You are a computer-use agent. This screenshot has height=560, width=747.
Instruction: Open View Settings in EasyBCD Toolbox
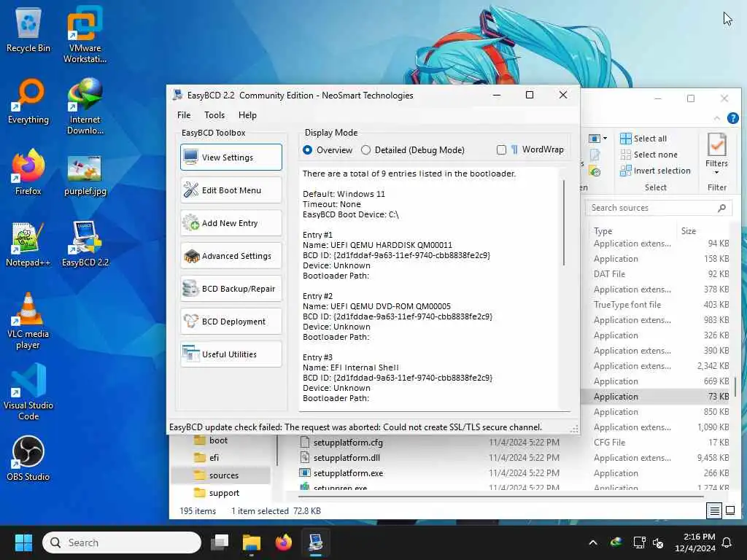231,157
